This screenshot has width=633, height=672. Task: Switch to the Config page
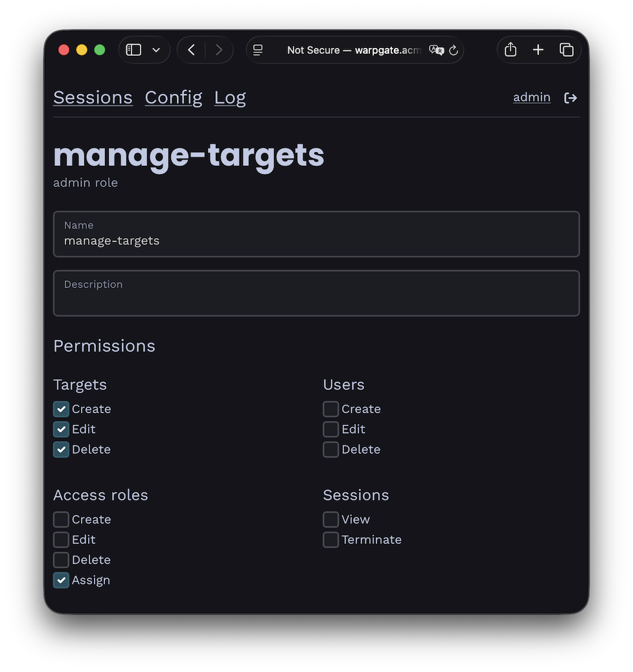pyautogui.click(x=173, y=97)
